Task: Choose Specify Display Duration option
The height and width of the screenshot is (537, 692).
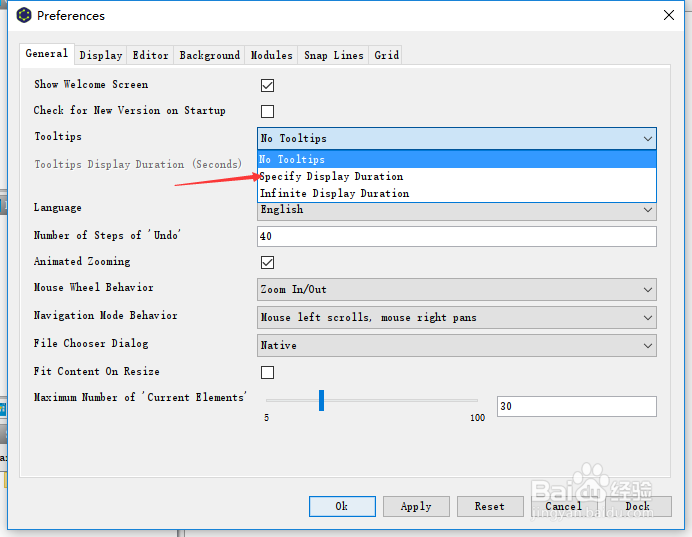Action: (457, 176)
